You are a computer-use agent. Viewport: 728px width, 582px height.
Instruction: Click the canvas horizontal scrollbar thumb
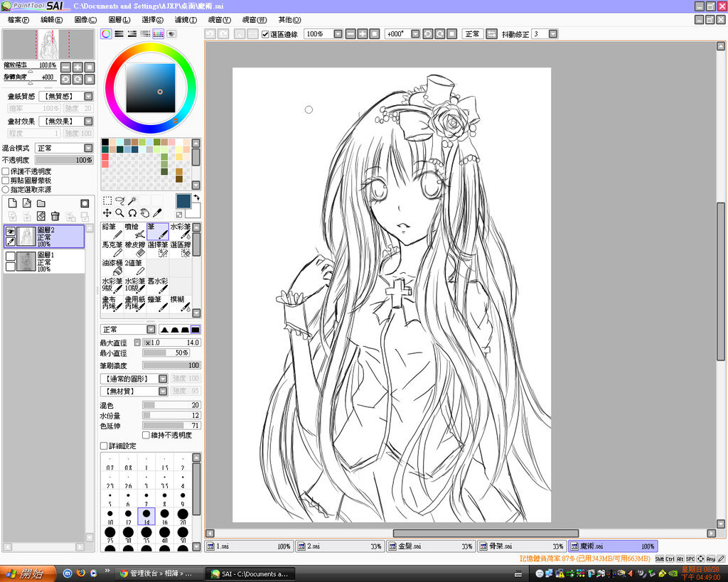[486, 533]
